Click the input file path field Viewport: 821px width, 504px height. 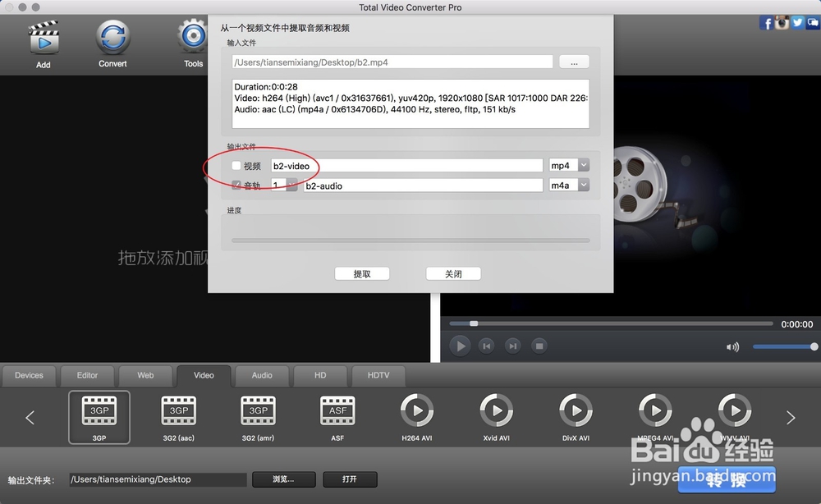coord(392,62)
